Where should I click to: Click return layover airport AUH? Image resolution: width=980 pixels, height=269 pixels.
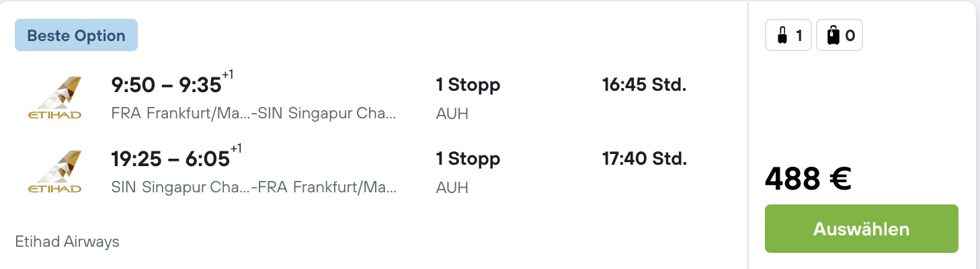coord(452,188)
